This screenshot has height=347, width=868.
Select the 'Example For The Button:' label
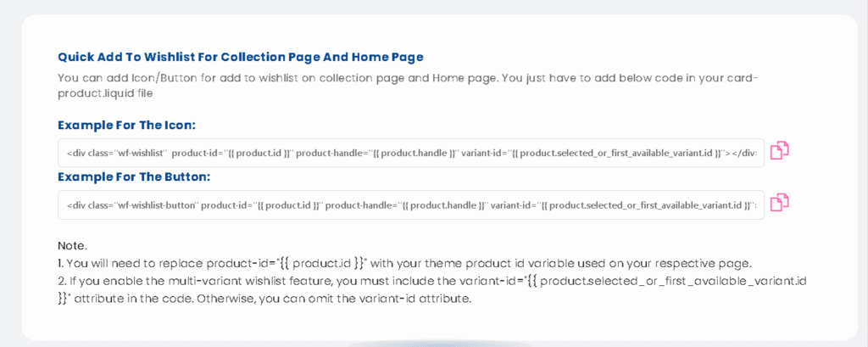coord(134,176)
